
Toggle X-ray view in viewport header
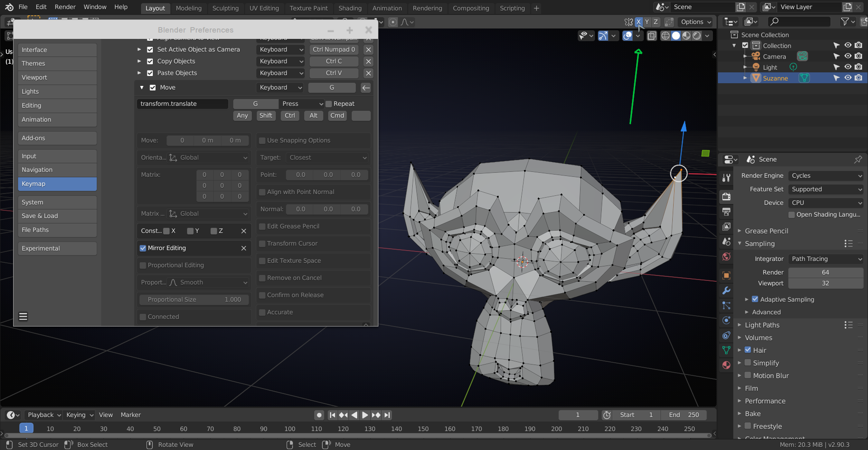(x=651, y=36)
